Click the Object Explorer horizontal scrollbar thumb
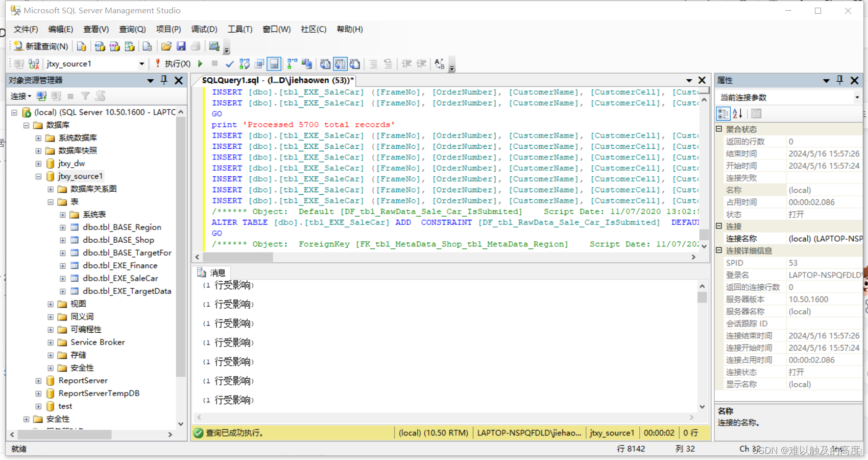Image resolution: width=868 pixels, height=460 pixels. [x=64, y=434]
